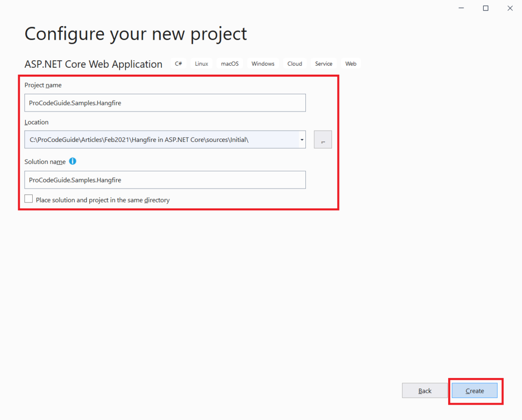Image resolution: width=522 pixels, height=420 pixels.
Task: Expand the Location dropdown arrow
Action: pos(302,140)
